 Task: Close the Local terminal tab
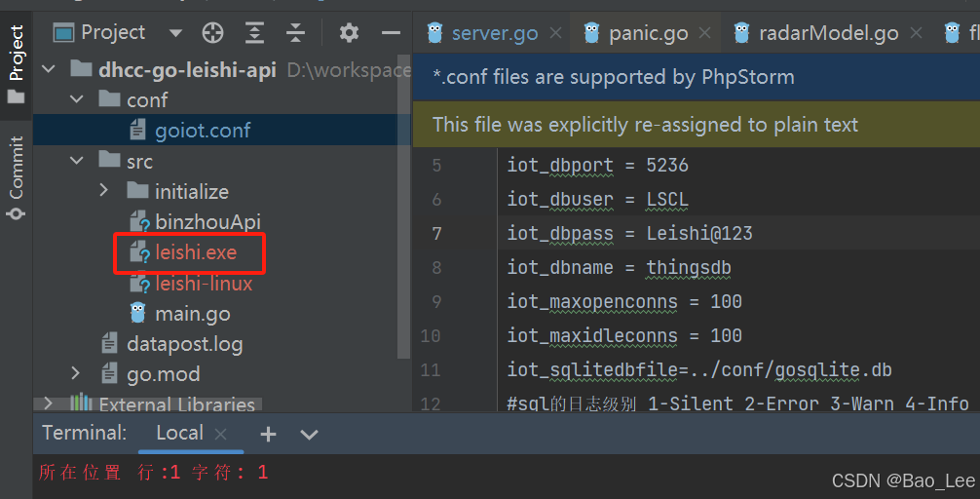(x=220, y=434)
